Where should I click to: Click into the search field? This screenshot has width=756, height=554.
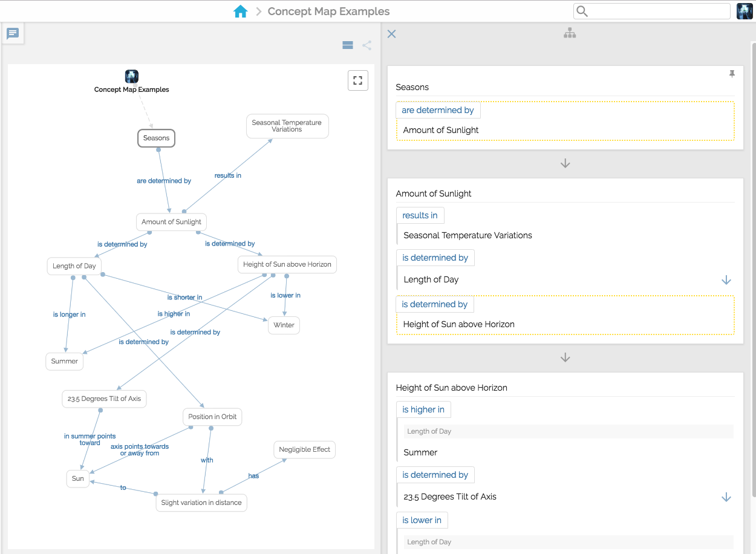658,11
